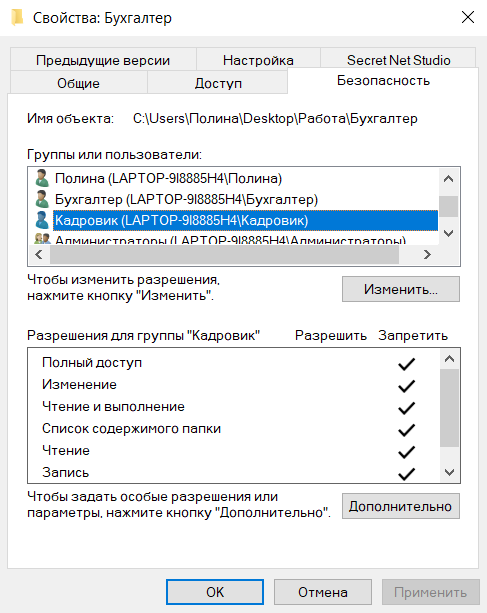Click the Изменить... button
This screenshot has height=613, width=487.
(x=401, y=289)
